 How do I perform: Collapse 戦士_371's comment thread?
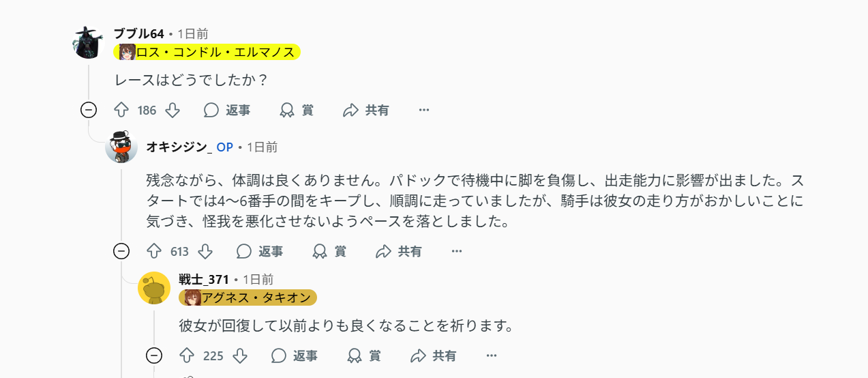154,355
